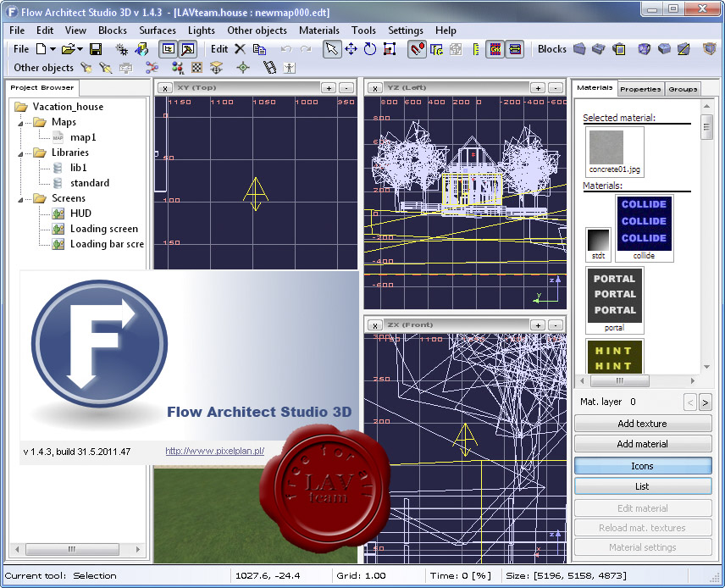The width and height of the screenshot is (725, 588).
Task: Close the ZX (Front) viewport
Action: [375, 325]
